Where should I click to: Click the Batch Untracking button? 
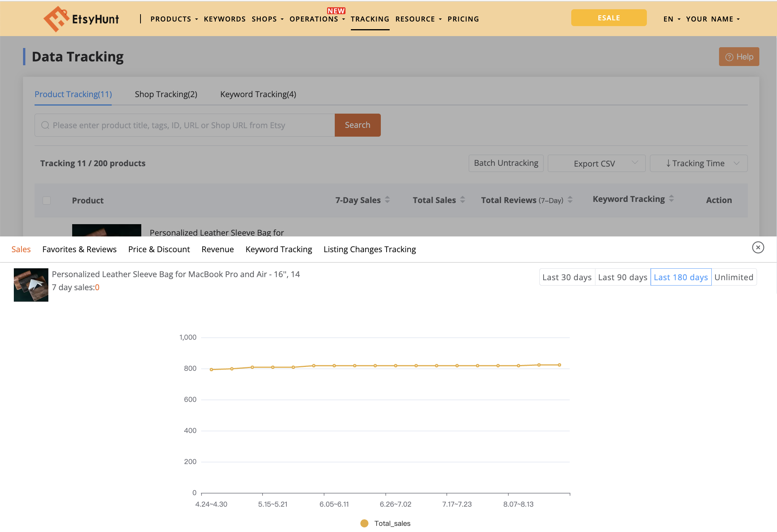(x=506, y=163)
